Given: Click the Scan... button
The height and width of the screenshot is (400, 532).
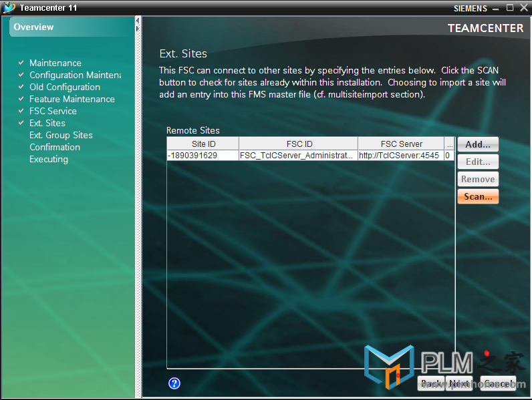Looking at the screenshot, I should point(478,196).
